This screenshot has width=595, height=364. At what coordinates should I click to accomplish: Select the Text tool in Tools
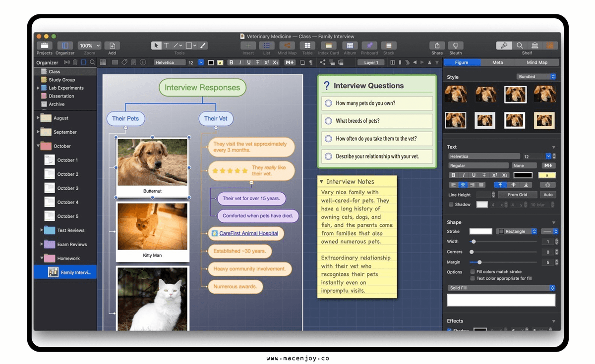166,46
